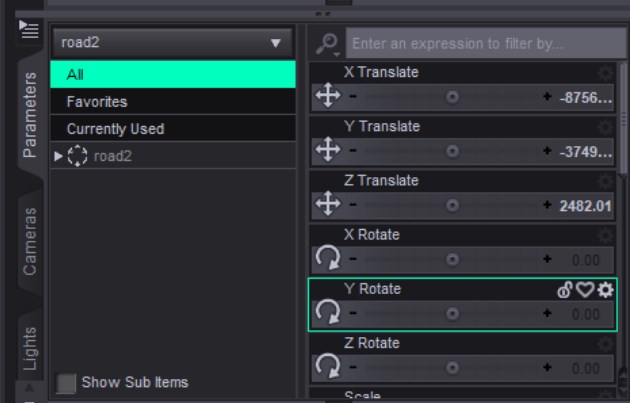This screenshot has height=403, width=630.
Task: Click the Y Translate move icon
Action: [328, 149]
